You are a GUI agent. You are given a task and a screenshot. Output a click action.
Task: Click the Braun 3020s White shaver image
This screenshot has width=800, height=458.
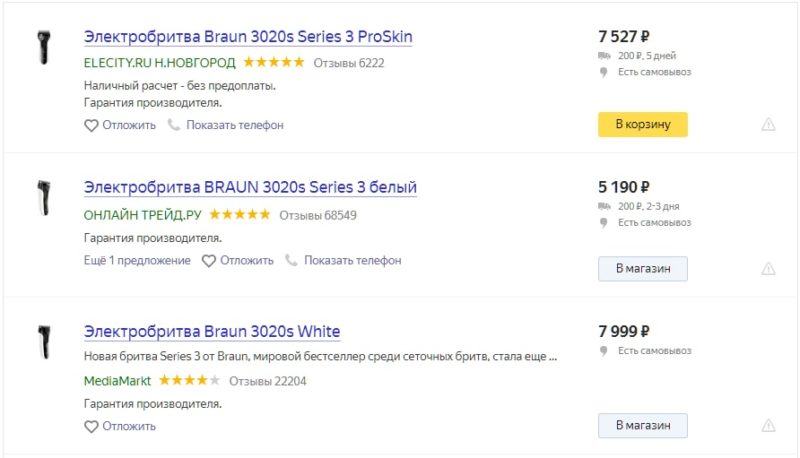(x=43, y=342)
